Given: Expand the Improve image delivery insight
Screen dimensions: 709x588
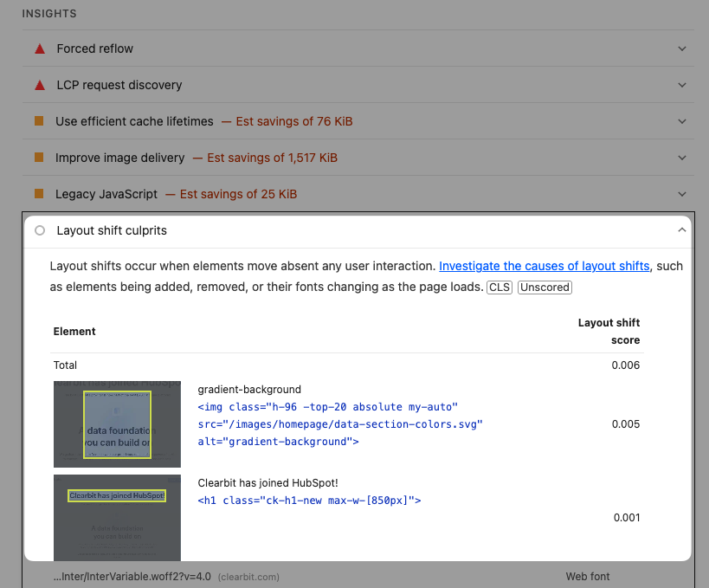Looking at the screenshot, I should tap(682, 158).
